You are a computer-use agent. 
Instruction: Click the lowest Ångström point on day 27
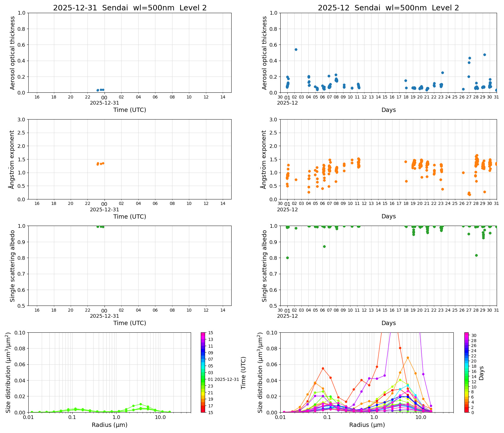pos(470,195)
